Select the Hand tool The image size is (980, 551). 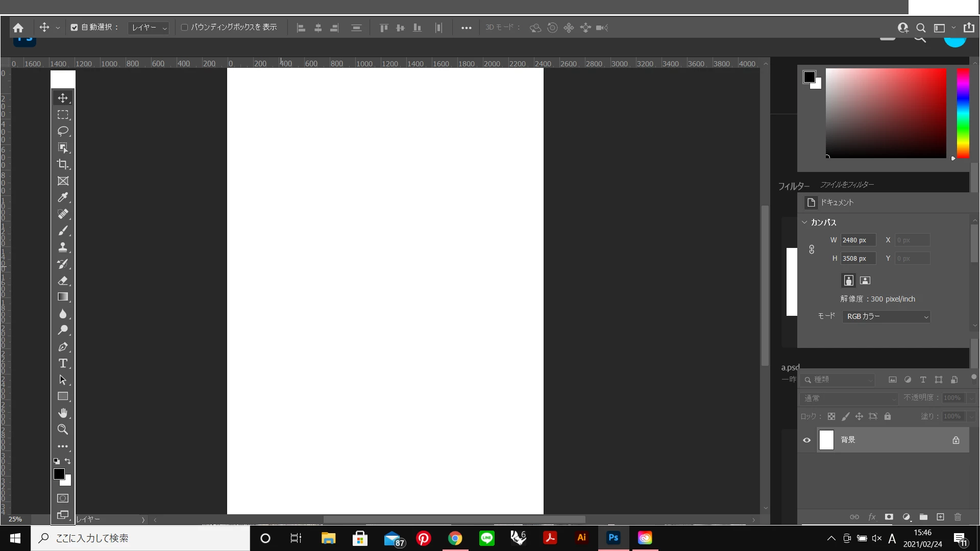[63, 413]
